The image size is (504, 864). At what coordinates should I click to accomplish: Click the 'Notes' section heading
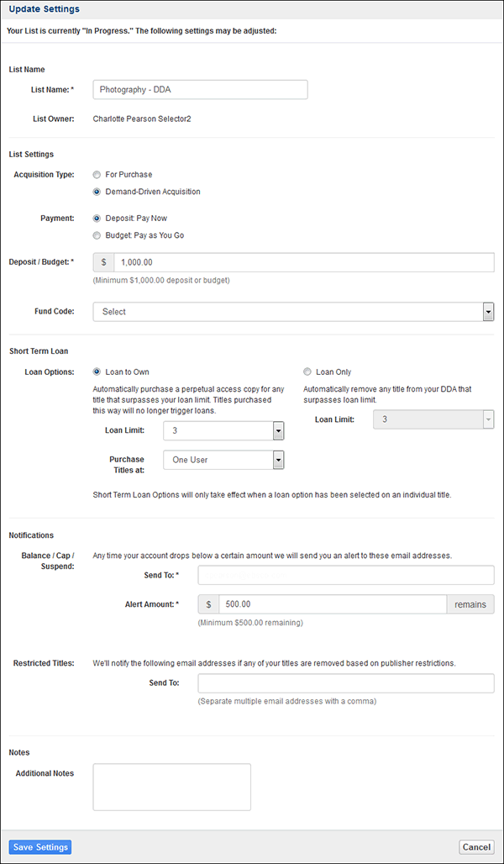[19, 751]
